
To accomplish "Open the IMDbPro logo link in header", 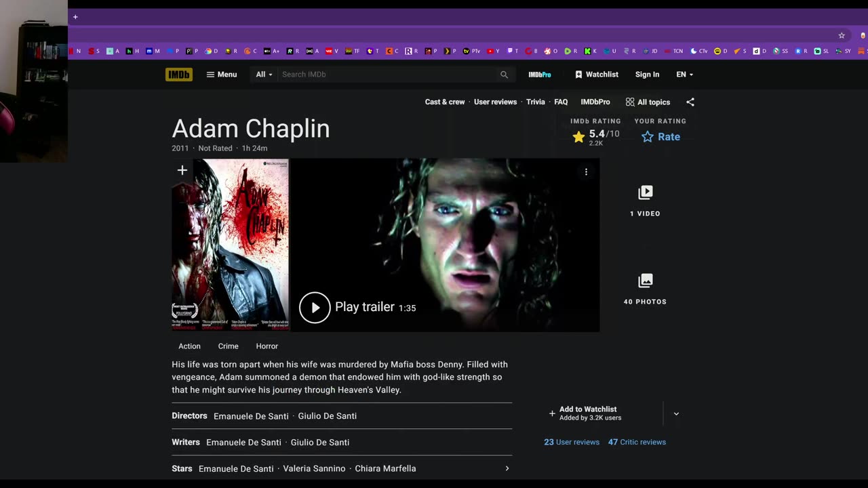I will [540, 75].
